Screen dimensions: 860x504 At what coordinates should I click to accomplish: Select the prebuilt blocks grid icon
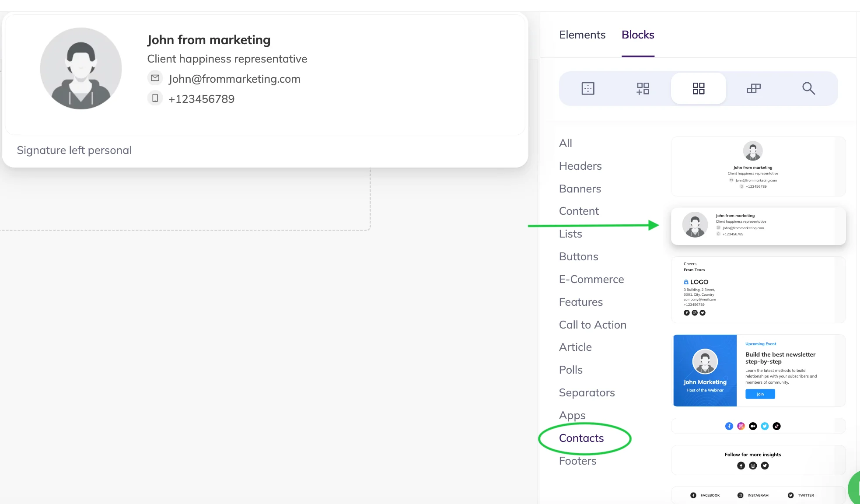tap(699, 88)
